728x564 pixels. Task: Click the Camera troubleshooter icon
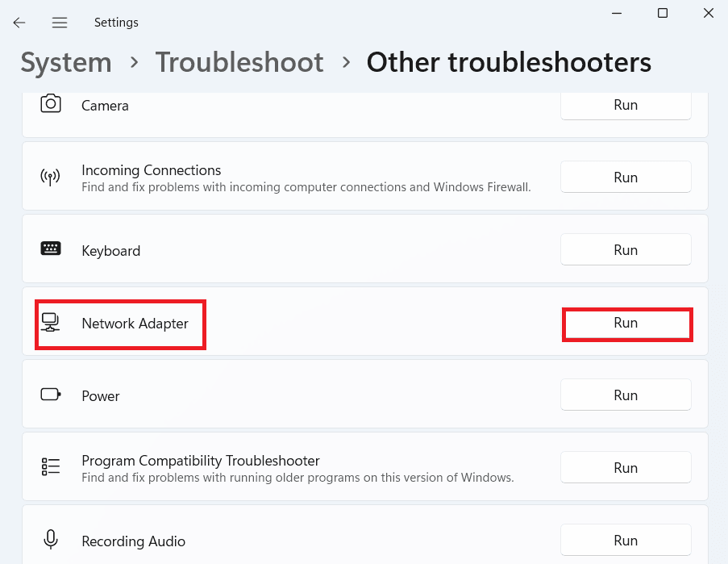(51, 105)
